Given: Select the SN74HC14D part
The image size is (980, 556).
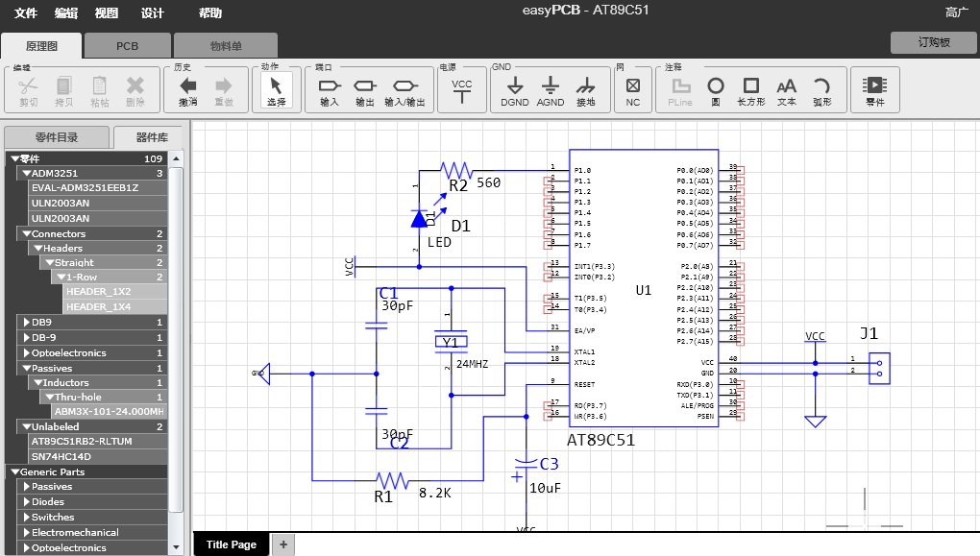Looking at the screenshot, I should point(98,457).
